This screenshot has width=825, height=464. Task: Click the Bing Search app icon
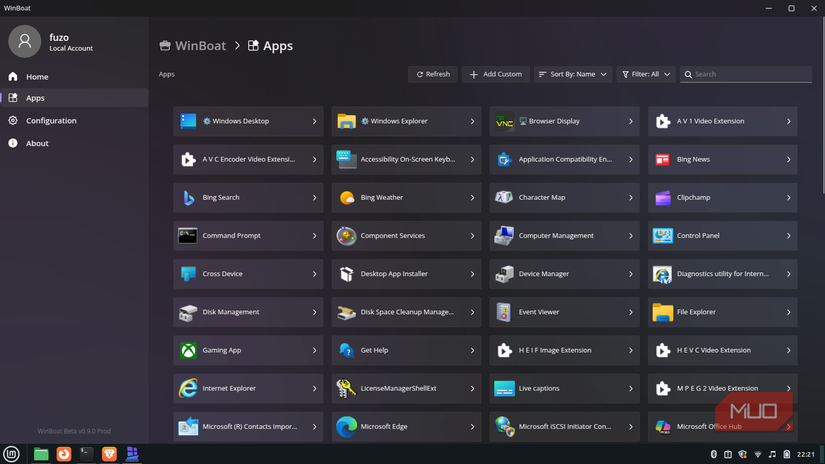(x=188, y=198)
